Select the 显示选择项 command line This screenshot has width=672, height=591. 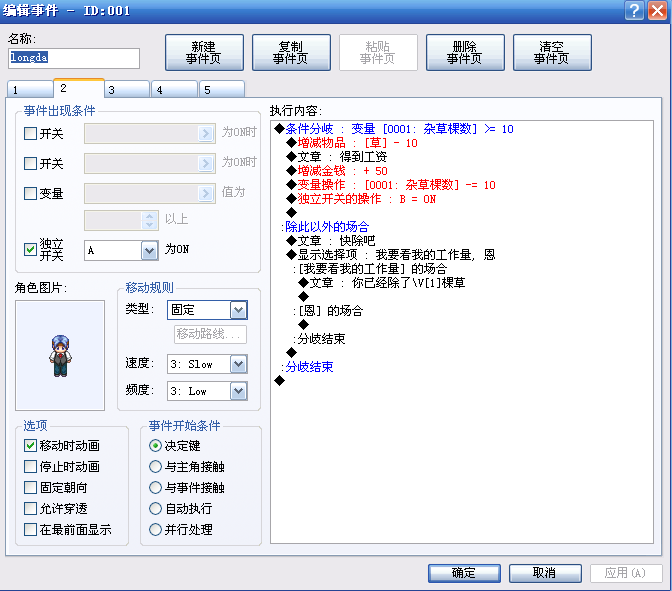coord(391,255)
